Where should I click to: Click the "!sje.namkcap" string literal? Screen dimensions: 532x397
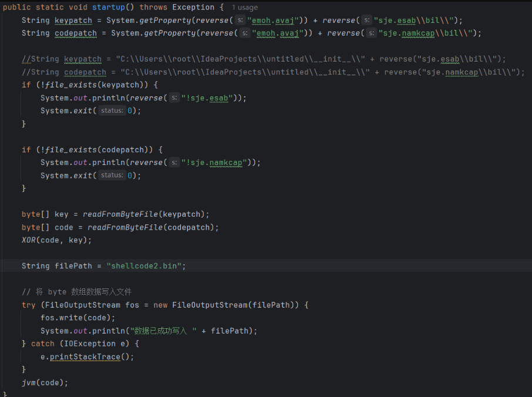[214, 163]
